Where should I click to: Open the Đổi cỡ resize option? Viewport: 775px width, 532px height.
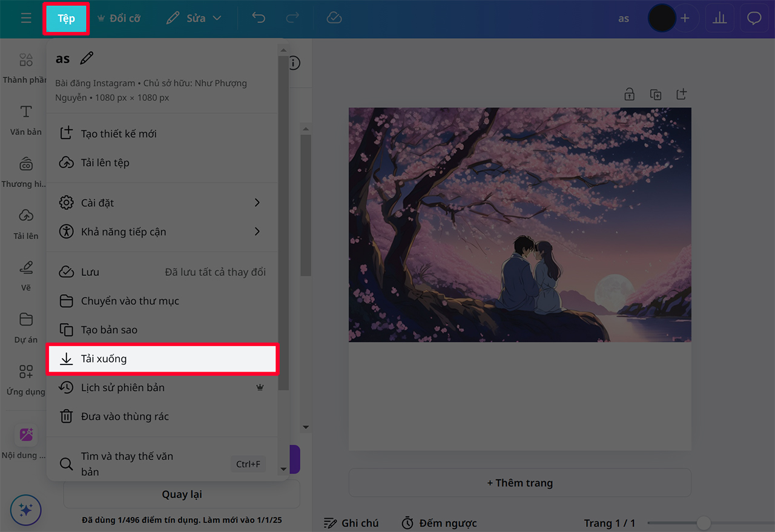coord(119,18)
